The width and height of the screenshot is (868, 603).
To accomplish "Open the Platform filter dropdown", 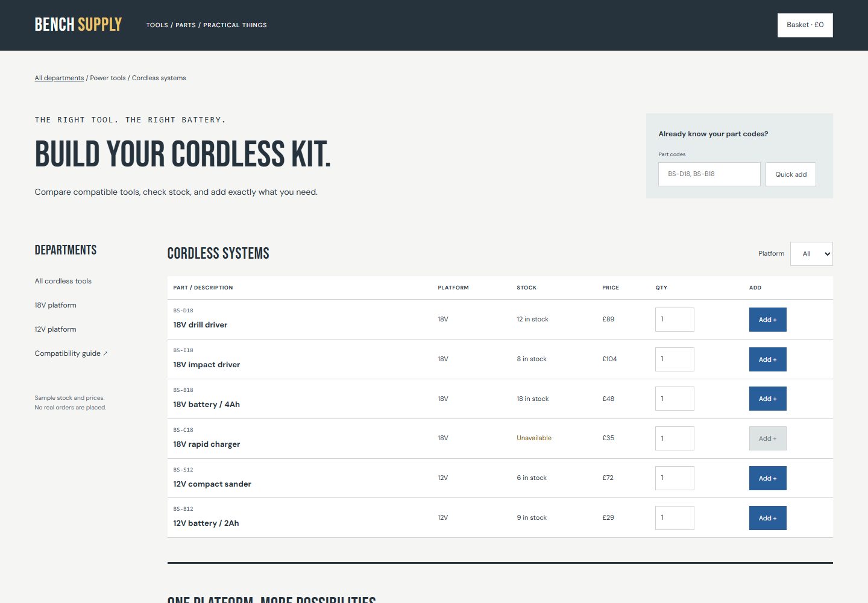I will tap(811, 254).
